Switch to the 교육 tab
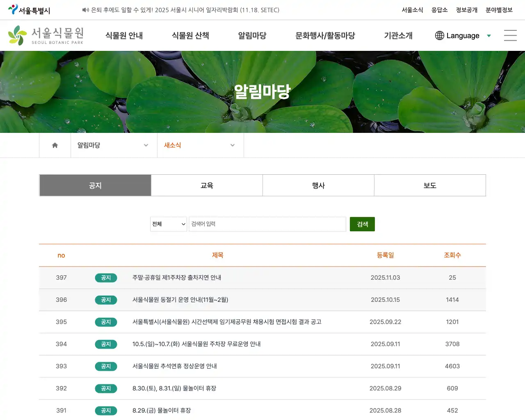This screenshot has width=525, height=420. [207, 185]
